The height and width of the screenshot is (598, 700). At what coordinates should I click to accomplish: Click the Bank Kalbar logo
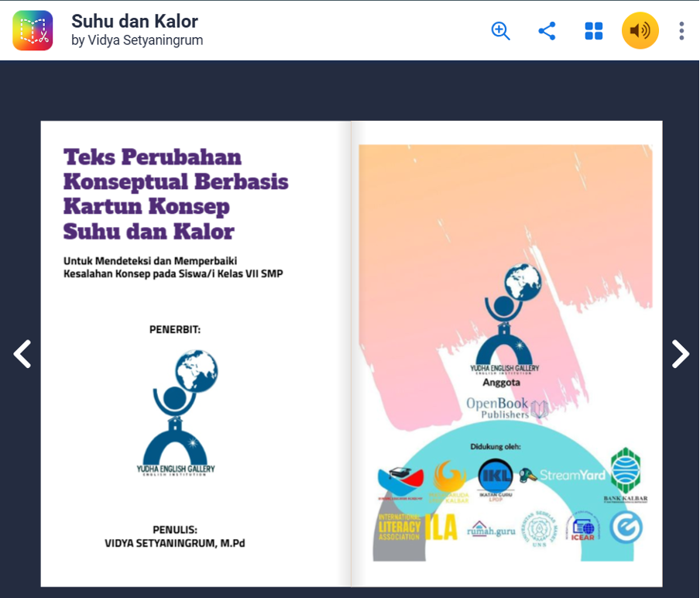click(x=626, y=475)
